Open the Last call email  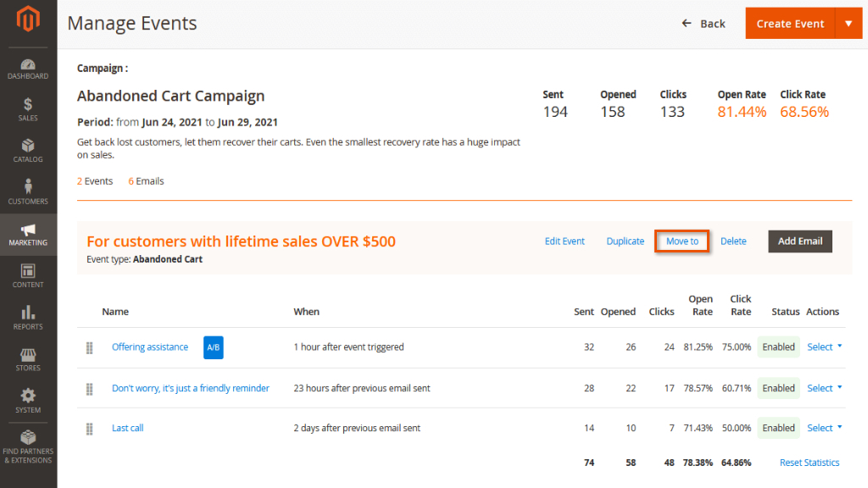[x=128, y=428]
